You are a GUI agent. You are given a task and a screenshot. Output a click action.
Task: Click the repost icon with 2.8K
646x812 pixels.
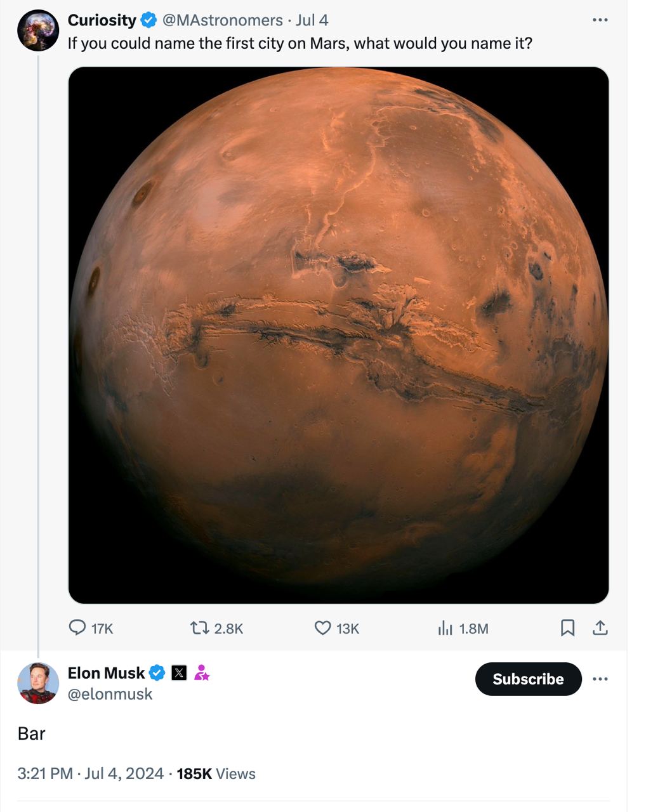[200, 628]
